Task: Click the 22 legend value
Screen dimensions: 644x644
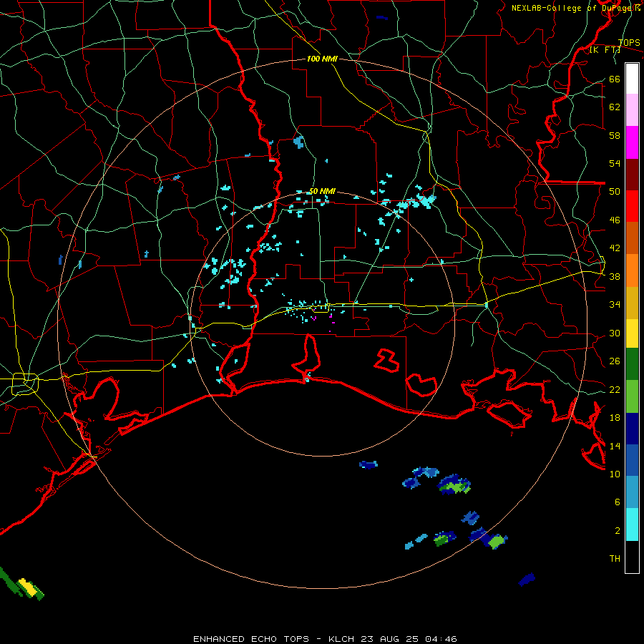Action: [x=615, y=389]
